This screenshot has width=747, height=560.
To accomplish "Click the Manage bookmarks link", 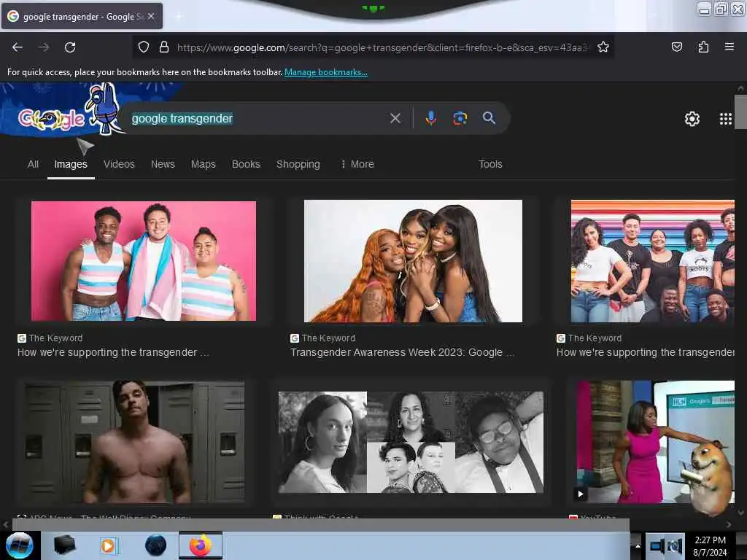I will coord(326,72).
